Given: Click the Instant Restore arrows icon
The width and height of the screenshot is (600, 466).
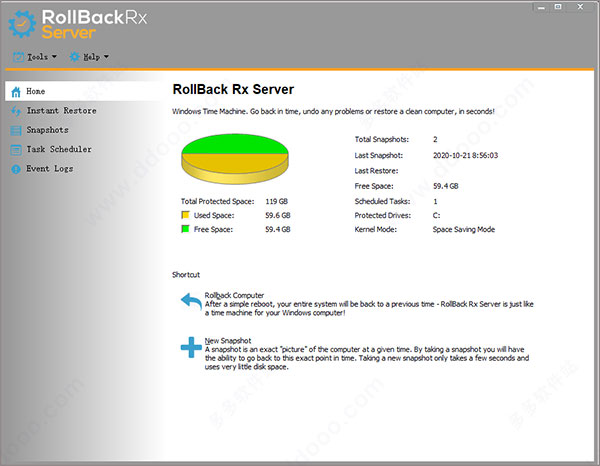Looking at the screenshot, I should click(16, 111).
